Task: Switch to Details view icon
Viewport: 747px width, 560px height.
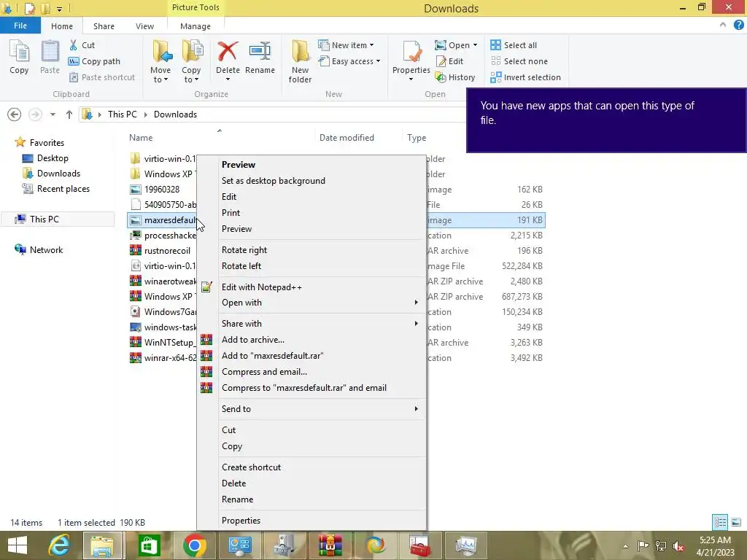Action: pos(720,522)
